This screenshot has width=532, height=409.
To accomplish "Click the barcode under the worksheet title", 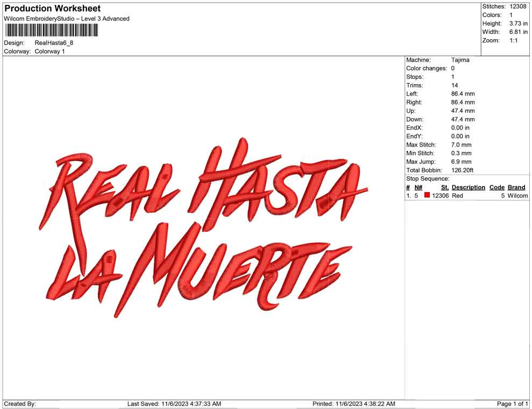I will click(x=52, y=30).
